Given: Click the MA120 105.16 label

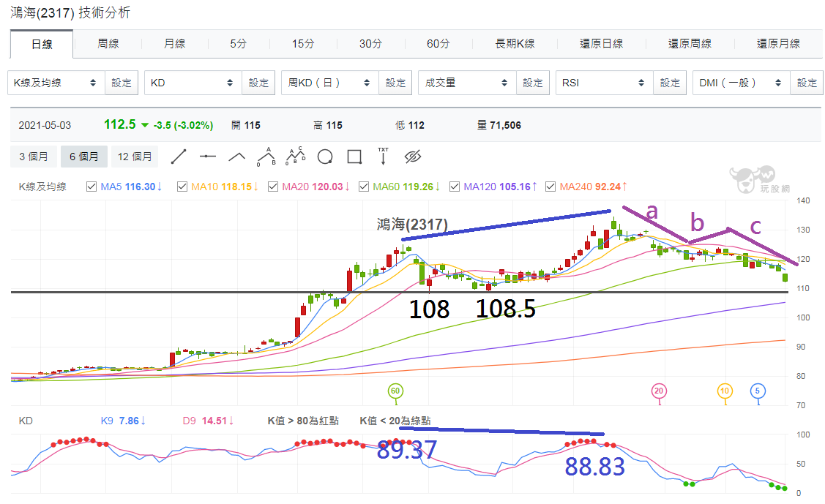Looking at the screenshot, I should tap(500, 187).
